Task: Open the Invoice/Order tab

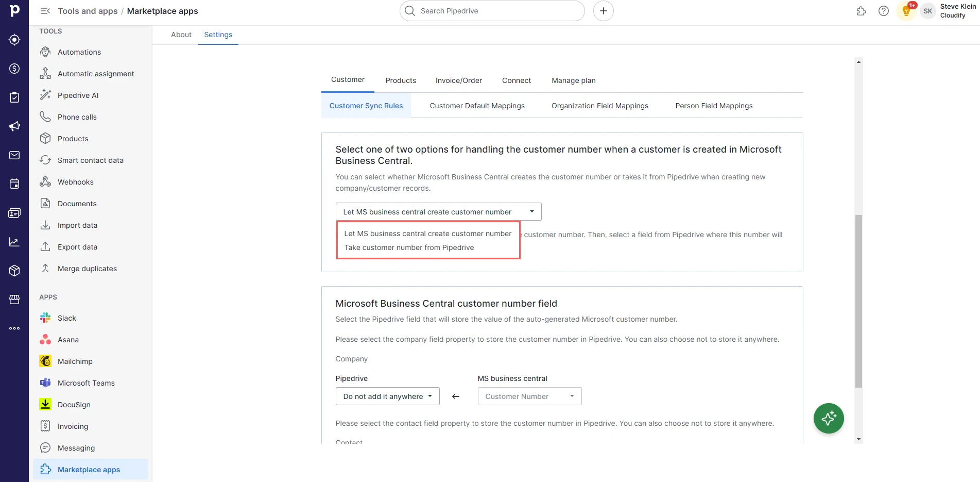Action: tap(459, 80)
